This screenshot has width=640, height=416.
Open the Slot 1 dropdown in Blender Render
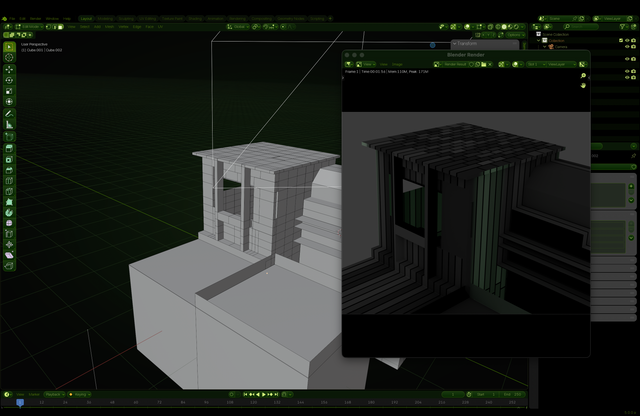click(535, 65)
